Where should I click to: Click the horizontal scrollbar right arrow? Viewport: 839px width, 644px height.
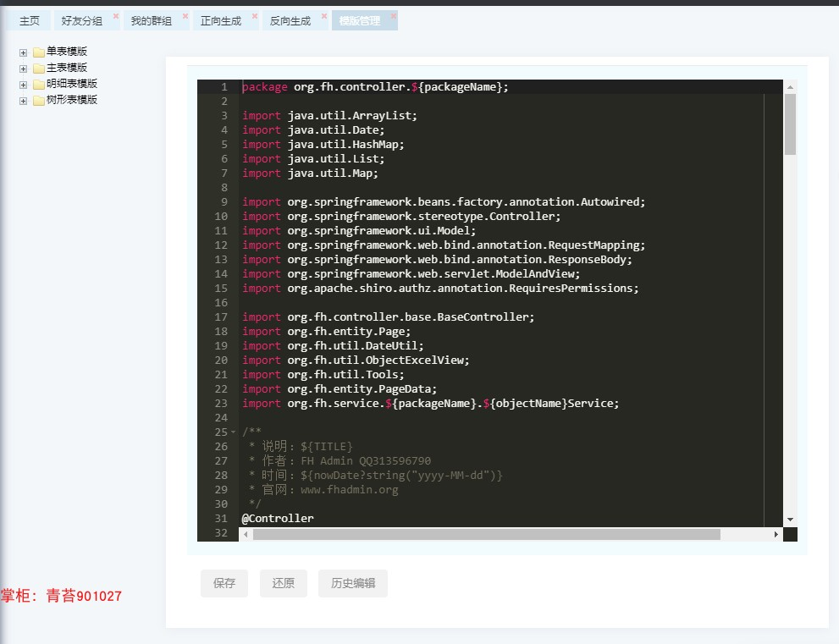776,534
